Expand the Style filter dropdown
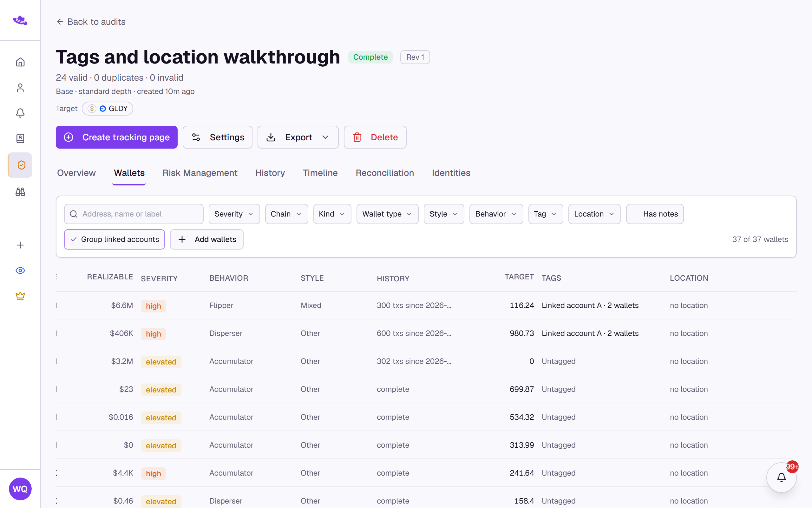812x508 pixels. click(443, 214)
